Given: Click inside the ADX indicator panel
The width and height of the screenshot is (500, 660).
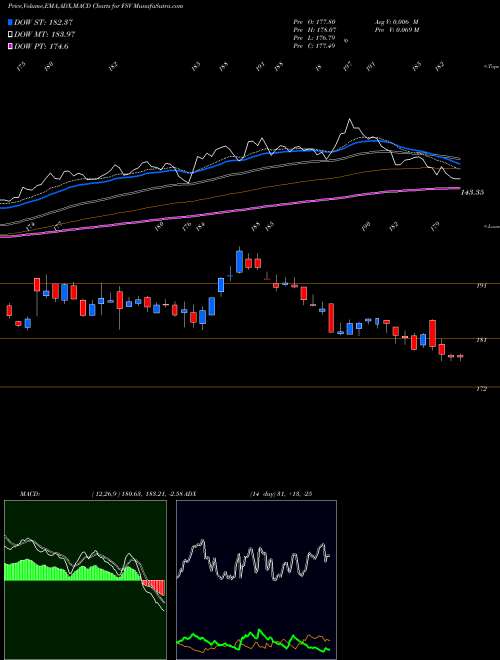Looking at the screenshot, I should point(256,580).
